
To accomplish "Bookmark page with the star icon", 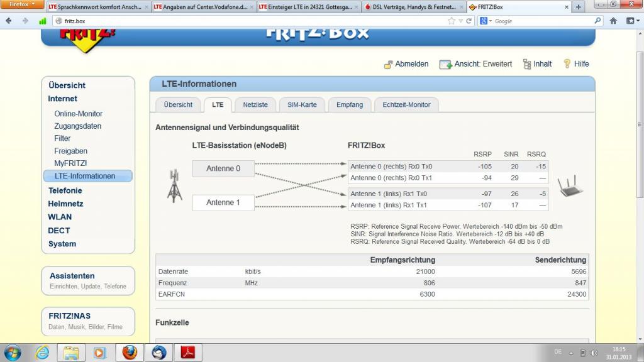I will tap(452, 21).
